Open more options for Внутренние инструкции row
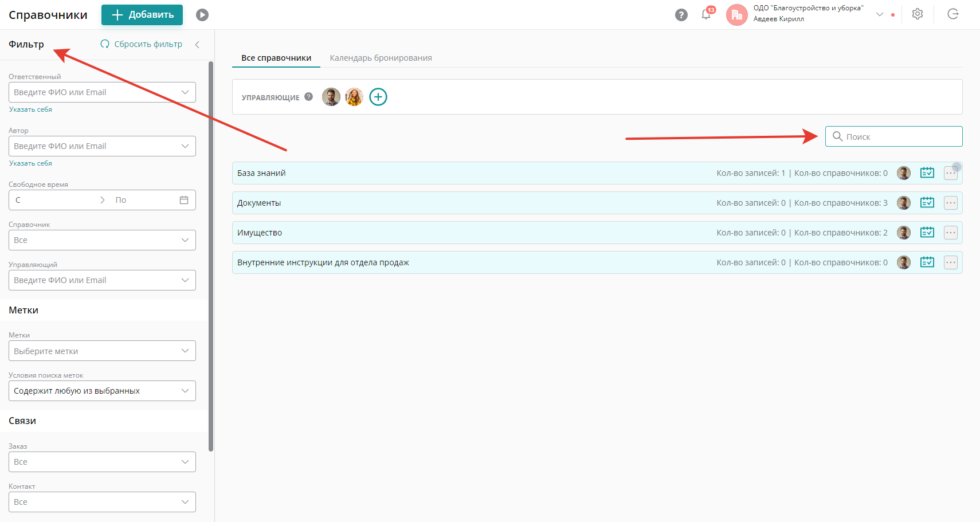This screenshot has height=522, width=980. pos(951,262)
